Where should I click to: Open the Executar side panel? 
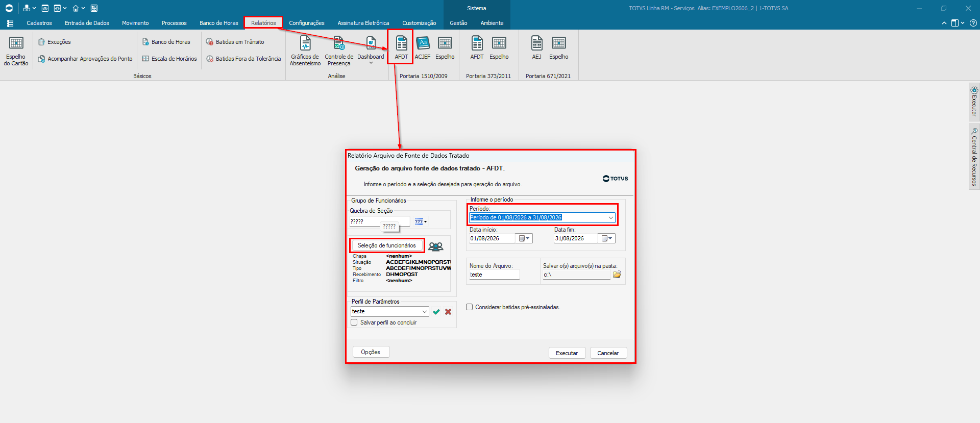(974, 102)
